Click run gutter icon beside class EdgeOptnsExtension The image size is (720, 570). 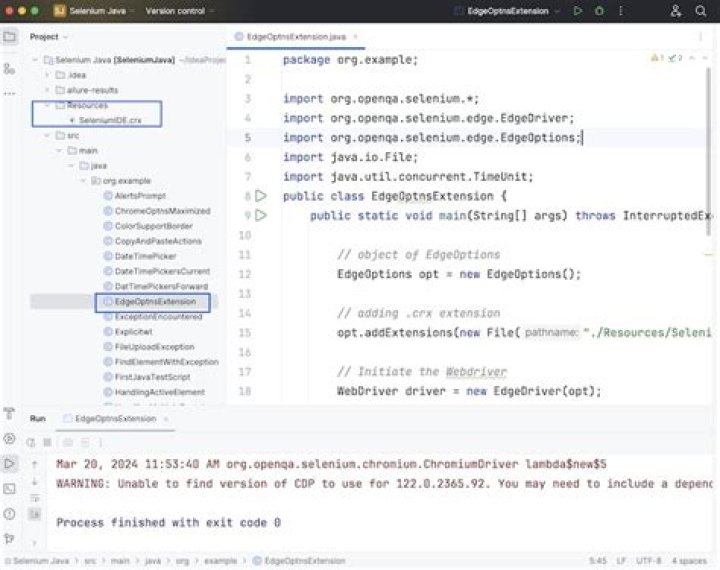pyautogui.click(x=261, y=196)
